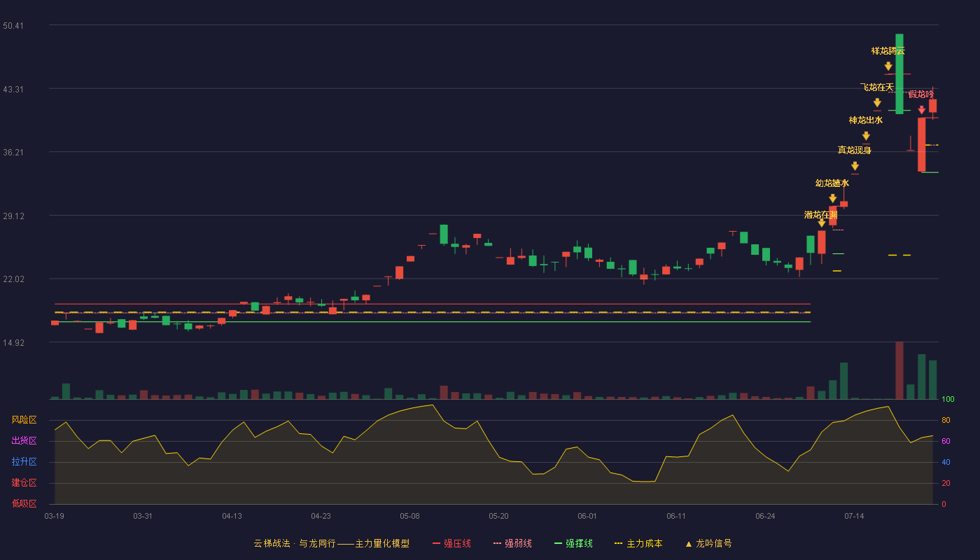Click the 05-20 date label

click(498, 516)
